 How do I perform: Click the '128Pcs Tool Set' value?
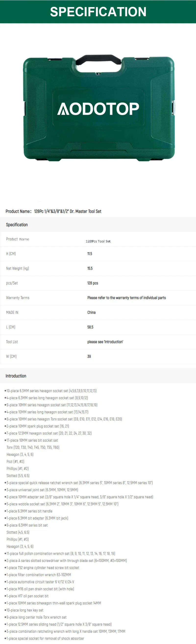pyautogui.click(x=98, y=241)
